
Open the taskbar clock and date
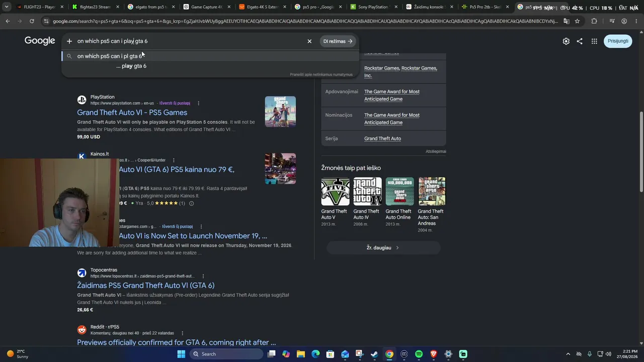626,354
